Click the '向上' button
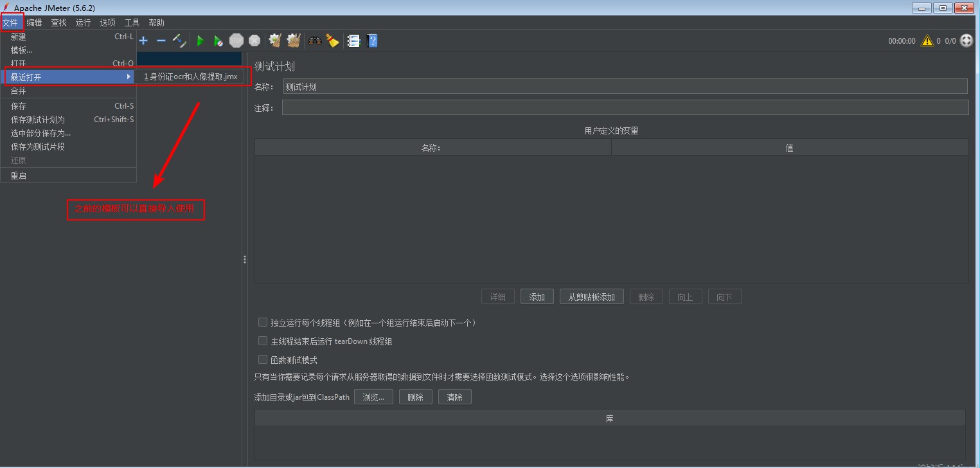Screen dimensions: 980x468 click(x=686, y=296)
